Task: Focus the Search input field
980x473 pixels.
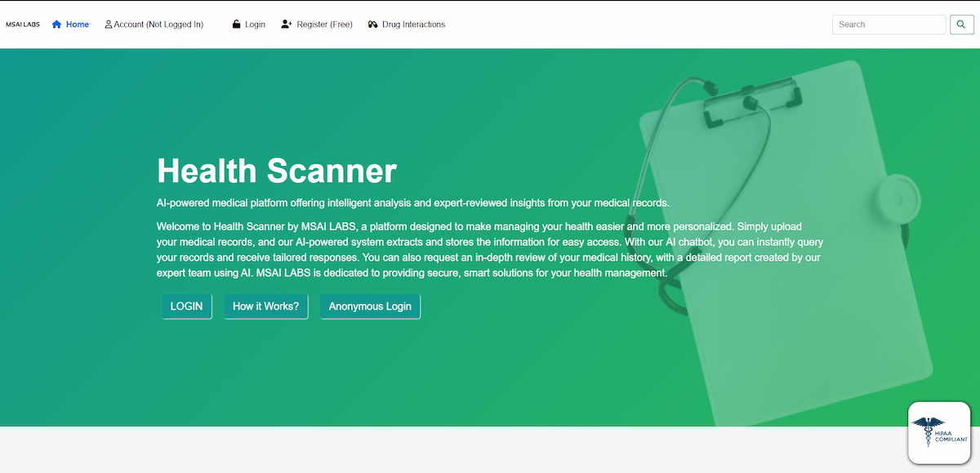Action: [x=889, y=25]
